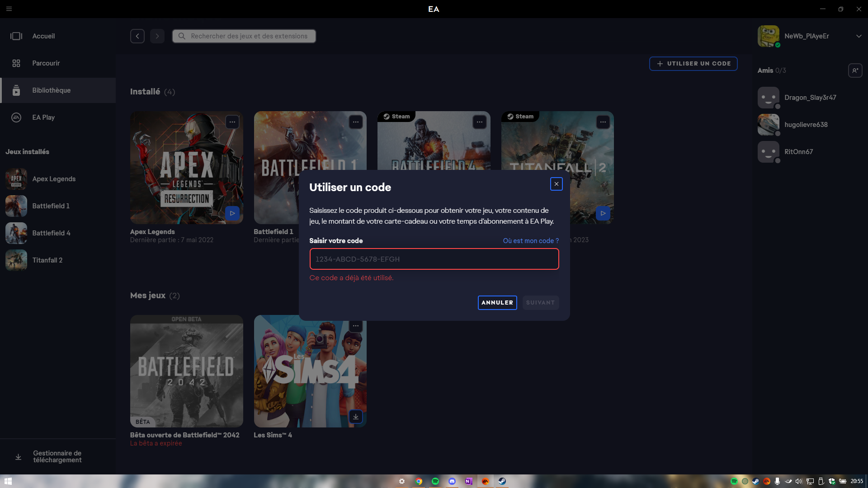Click the Annuler button
The image size is (868, 488).
(497, 303)
